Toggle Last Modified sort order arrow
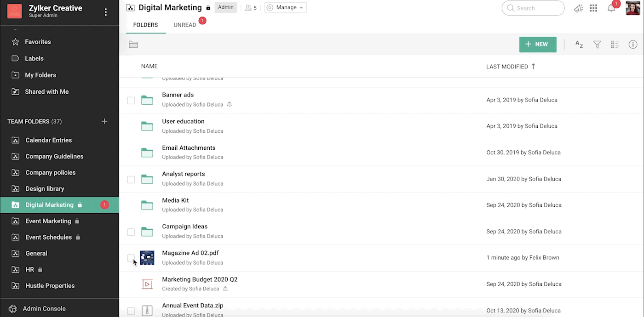Image resolution: width=644 pixels, height=317 pixels. tap(533, 67)
